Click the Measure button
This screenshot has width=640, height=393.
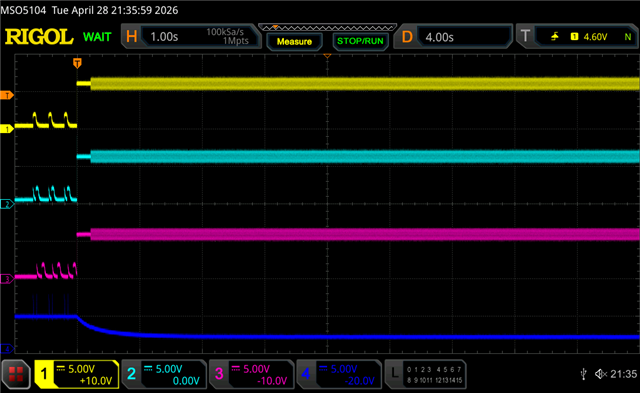(x=294, y=42)
